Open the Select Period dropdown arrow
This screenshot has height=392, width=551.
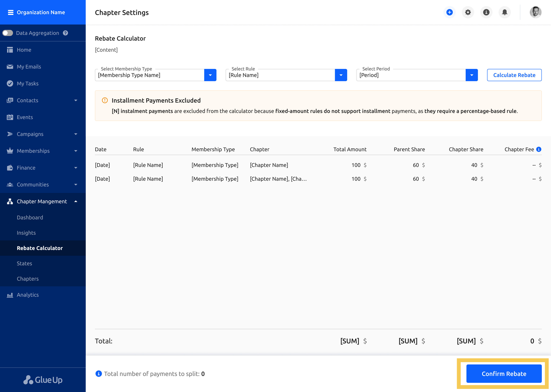pyautogui.click(x=472, y=75)
